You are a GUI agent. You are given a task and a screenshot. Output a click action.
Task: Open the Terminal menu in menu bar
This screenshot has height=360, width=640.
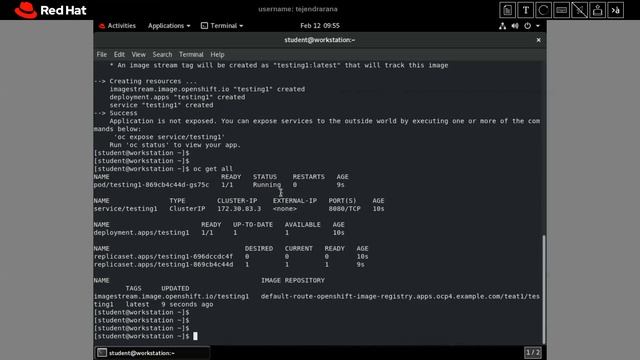point(191,54)
